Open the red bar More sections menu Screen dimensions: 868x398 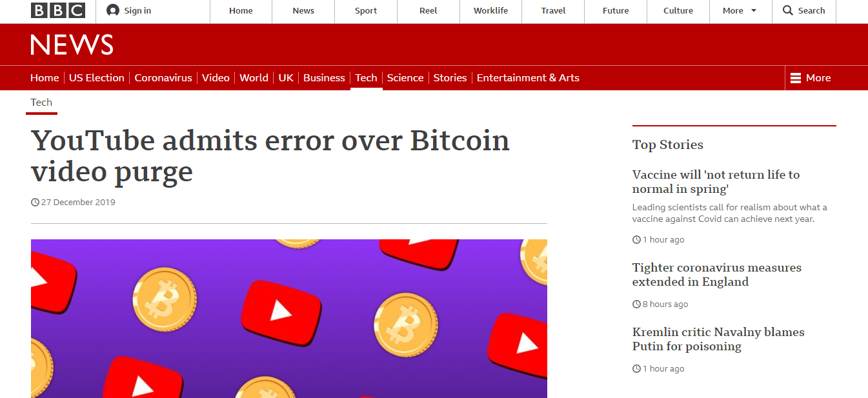(811, 78)
